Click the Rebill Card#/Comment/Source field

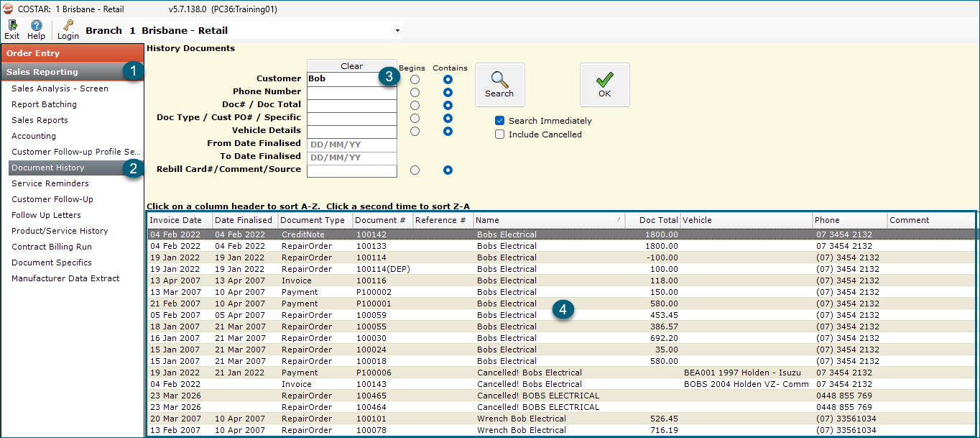[352, 170]
